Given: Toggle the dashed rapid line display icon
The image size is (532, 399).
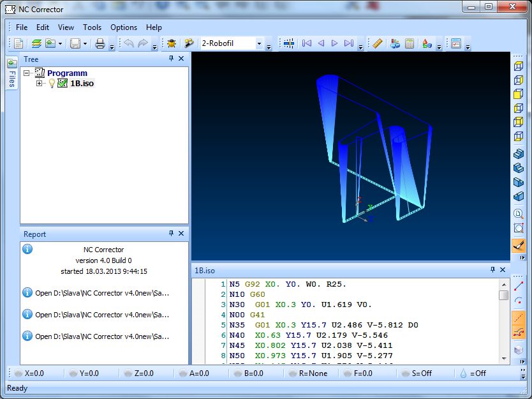Looking at the screenshot, I should [x=518, y=318].
